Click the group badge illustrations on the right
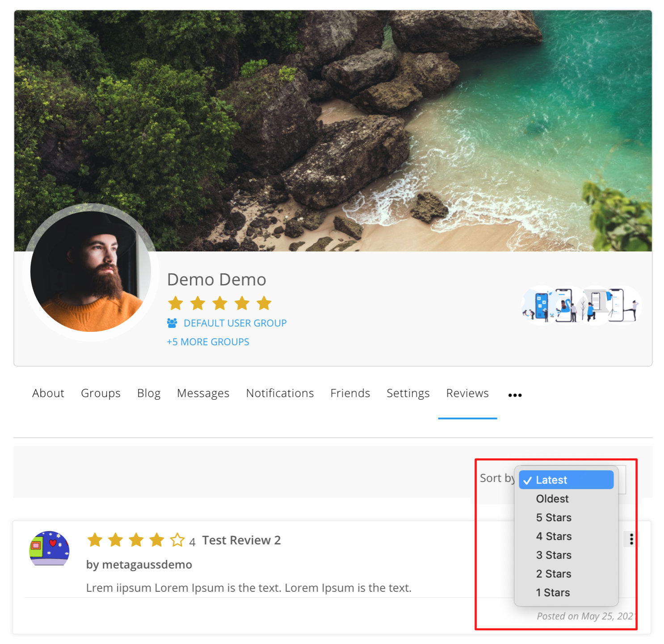Viewport: 664px width, 644px height. tap(581, 305)
